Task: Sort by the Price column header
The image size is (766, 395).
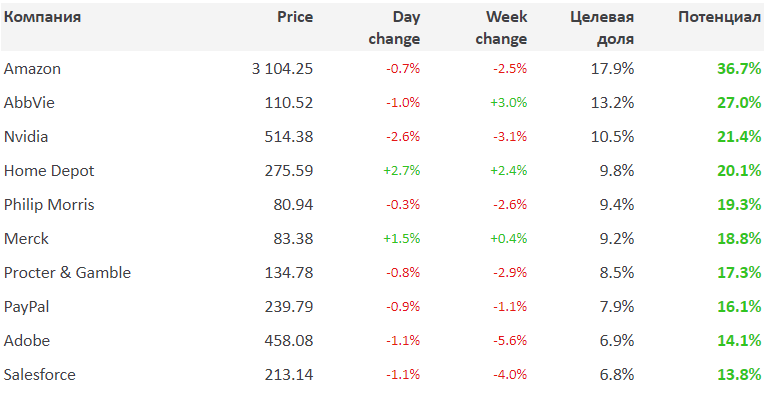Action: click(295, 17)
